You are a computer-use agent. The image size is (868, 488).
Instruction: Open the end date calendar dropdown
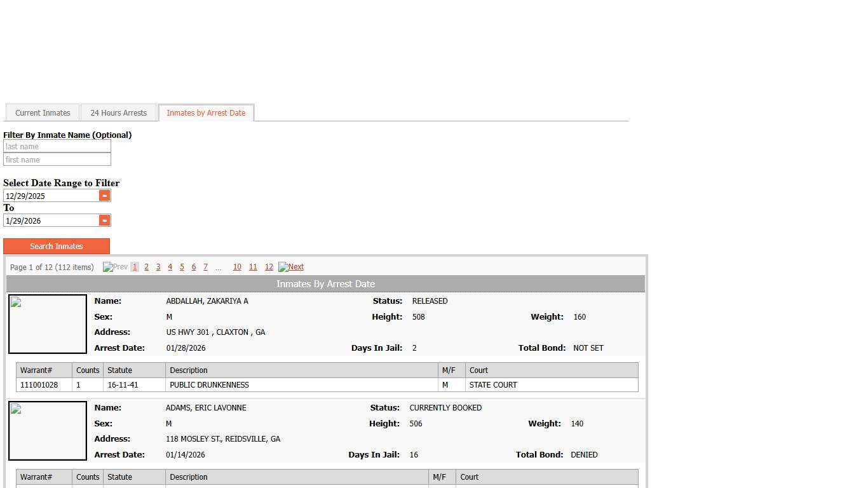click(x=105, y=220)
